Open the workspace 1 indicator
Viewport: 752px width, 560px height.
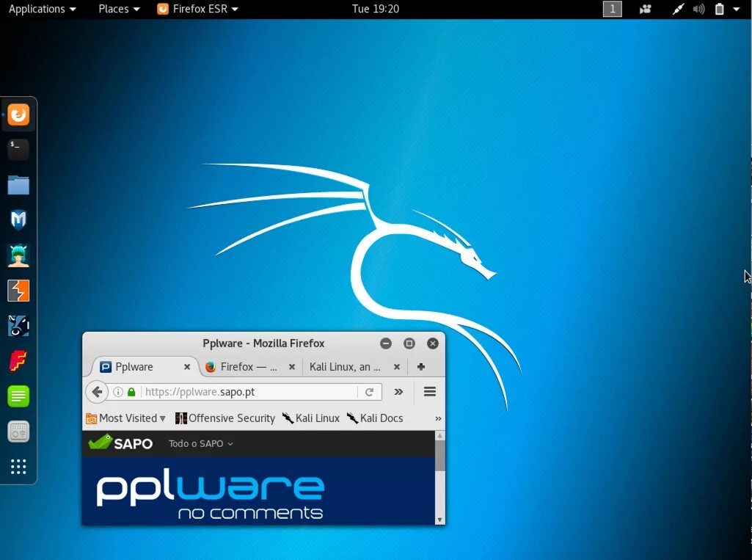[x=612, y=9]
